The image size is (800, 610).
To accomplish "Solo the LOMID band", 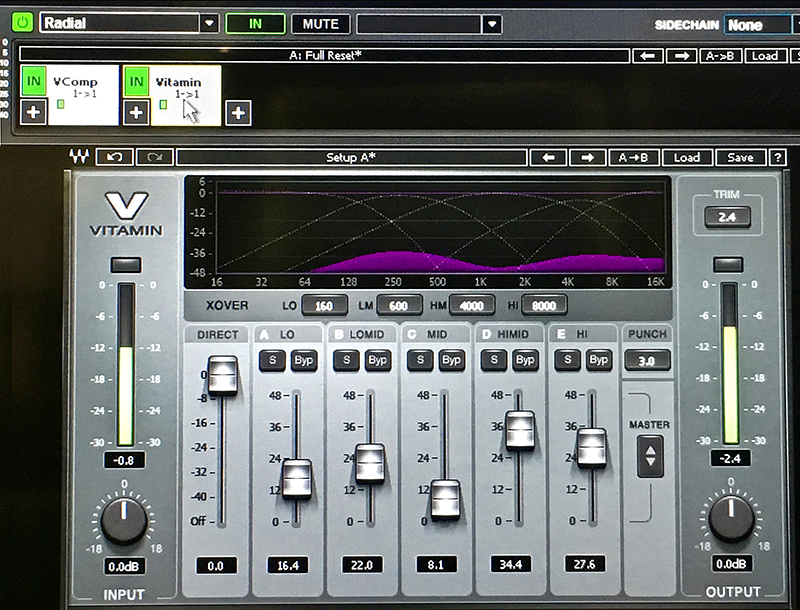I will (x=346, y=360).
